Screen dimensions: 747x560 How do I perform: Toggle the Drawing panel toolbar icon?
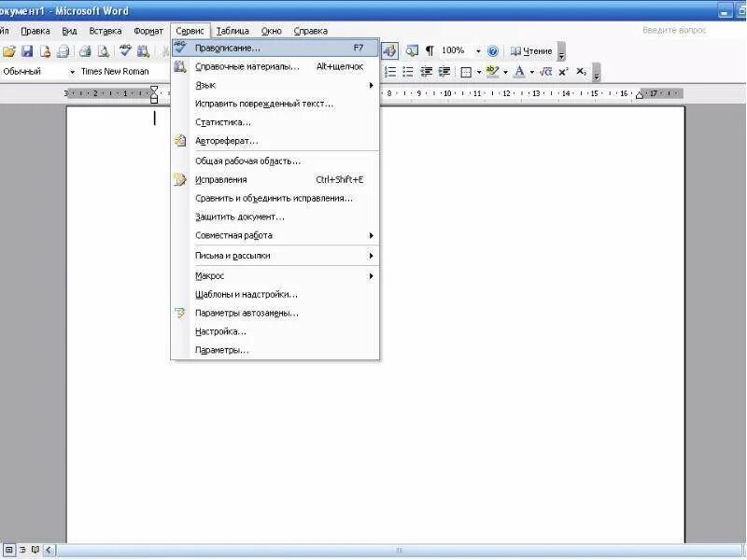click(x=389, y=51)
